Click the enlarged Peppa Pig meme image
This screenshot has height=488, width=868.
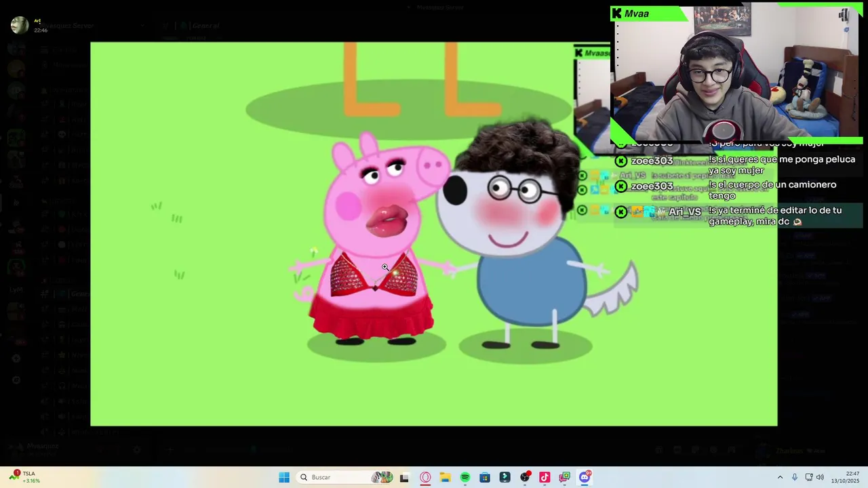434,234
